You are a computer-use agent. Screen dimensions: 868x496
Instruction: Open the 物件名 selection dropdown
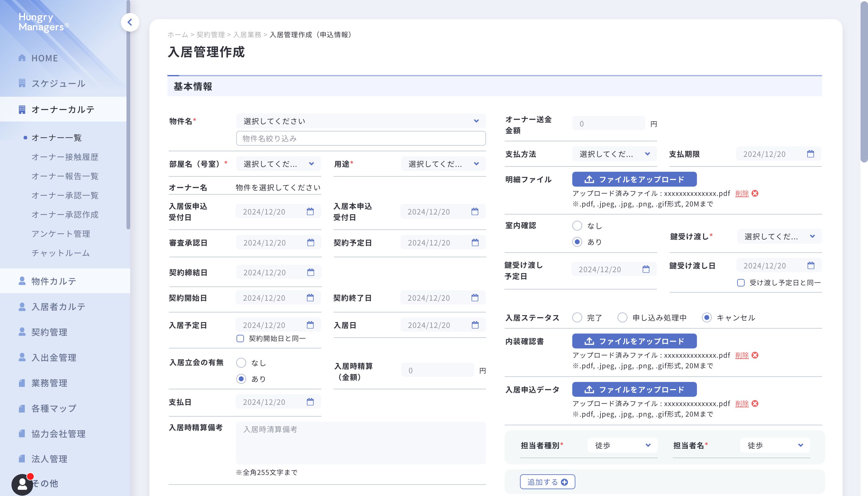[x=361, y=121]
